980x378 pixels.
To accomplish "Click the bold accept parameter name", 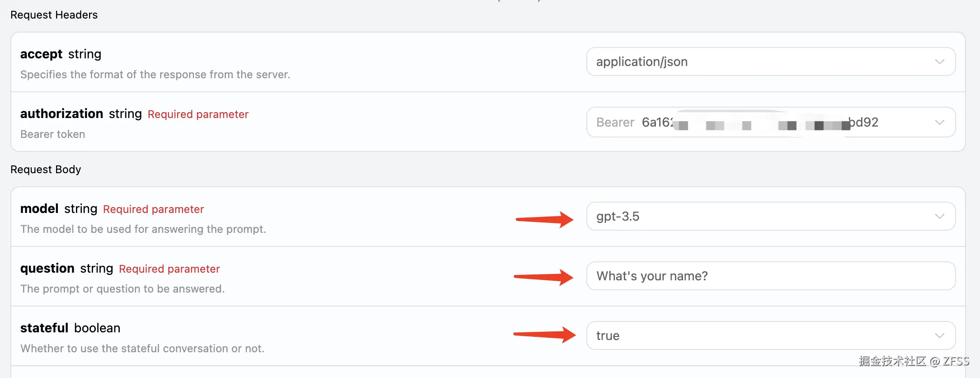I will point(41,54).
